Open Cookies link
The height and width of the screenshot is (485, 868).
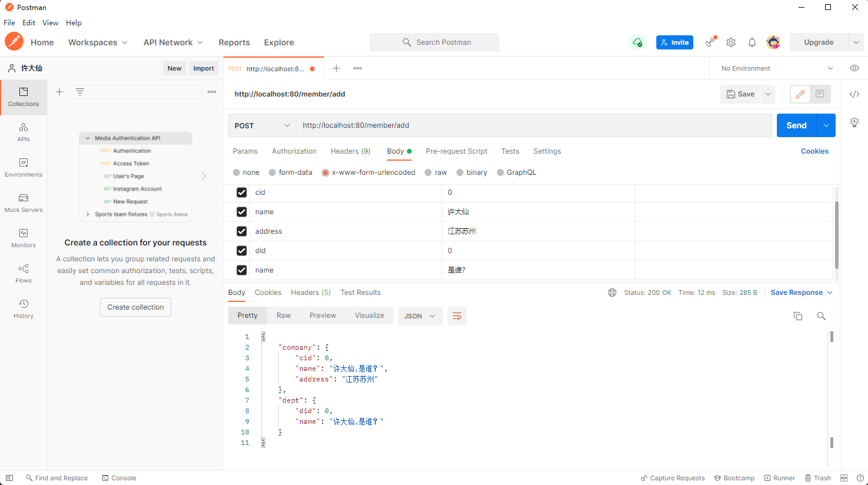pyautogui.click(x=814, y=151)
